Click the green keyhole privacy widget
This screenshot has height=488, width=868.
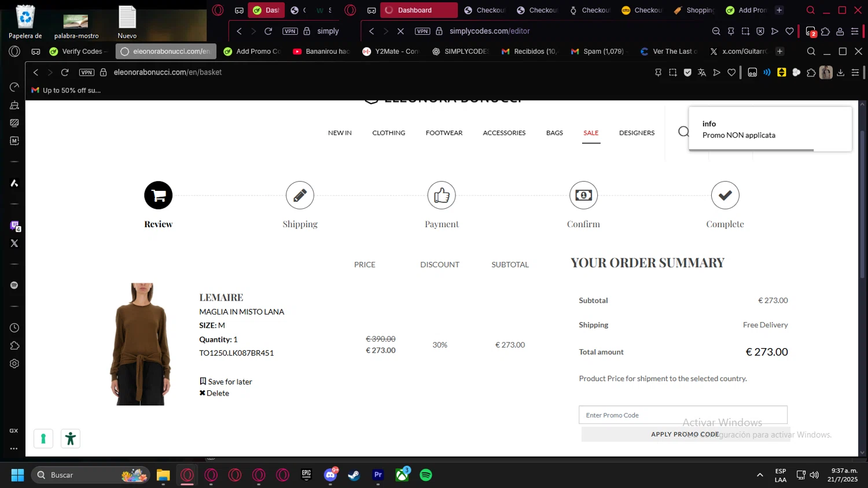(x=43, y=439)
